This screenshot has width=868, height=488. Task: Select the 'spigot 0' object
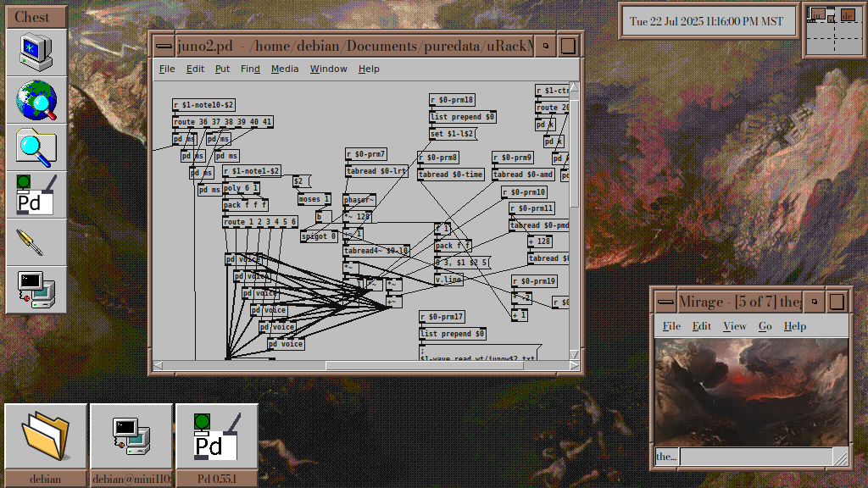[319, 236]
